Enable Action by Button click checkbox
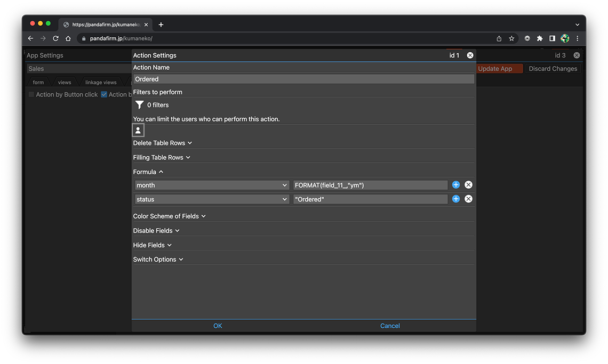 [x=31, y=94]
